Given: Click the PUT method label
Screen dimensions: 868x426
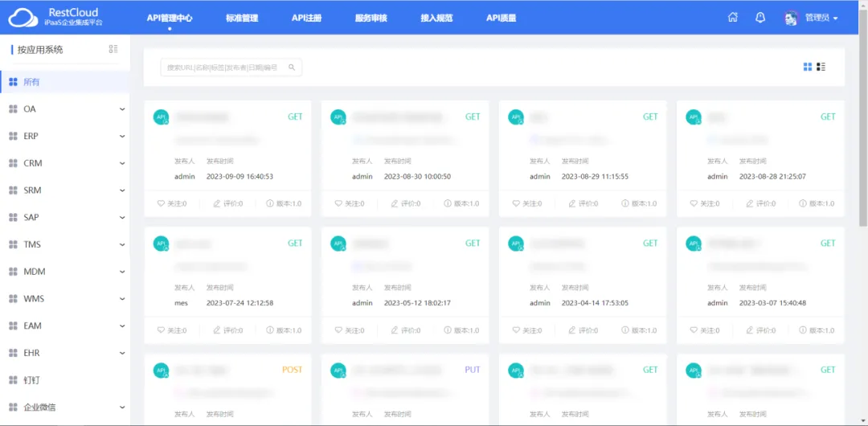Looking at the screenshot, I should click(x=473, y=370).
